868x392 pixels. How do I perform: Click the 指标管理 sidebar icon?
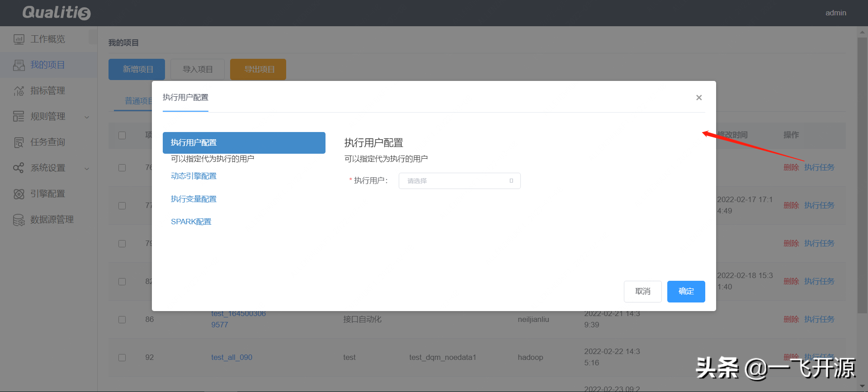click(x=19, y=91)
